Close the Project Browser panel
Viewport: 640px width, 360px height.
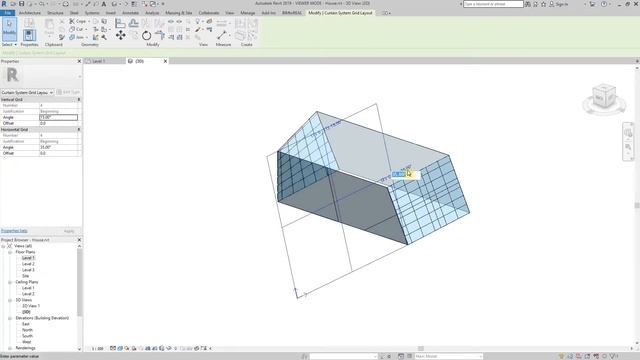pyautogui.click(x=79, y=240)
